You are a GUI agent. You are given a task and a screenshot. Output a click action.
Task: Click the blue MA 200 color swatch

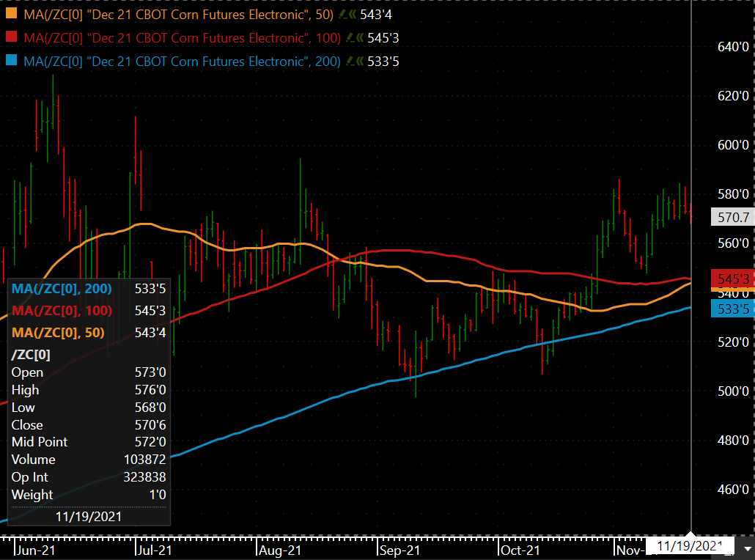pyautogui.click(x=11, y=60)
